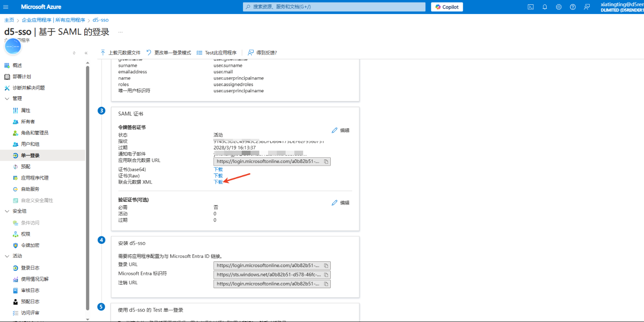644x322 pixels.
Task: Edit the 令牌签名证书 section via pencil 编辑
Action: point(341,130)
